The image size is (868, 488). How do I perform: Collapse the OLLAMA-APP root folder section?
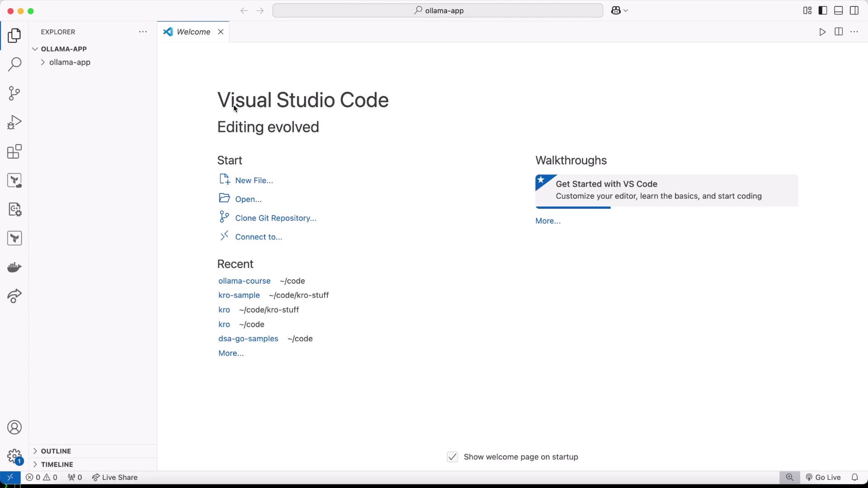[x=93, y=49]
